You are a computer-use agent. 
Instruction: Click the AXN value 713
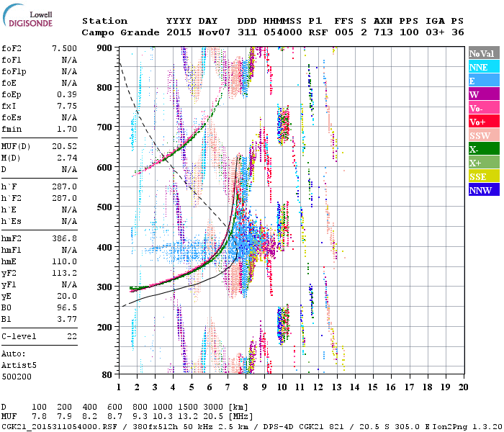383,32
